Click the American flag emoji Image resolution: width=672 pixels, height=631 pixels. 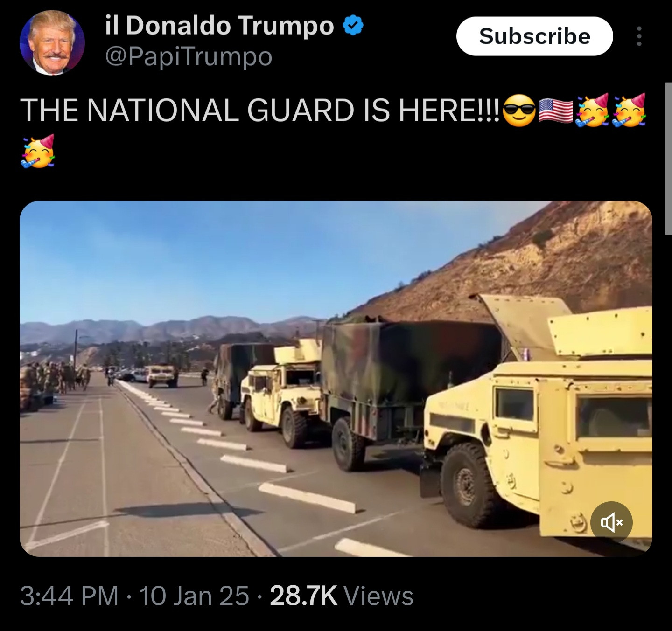pyautogui.click(x=556, y=111)
